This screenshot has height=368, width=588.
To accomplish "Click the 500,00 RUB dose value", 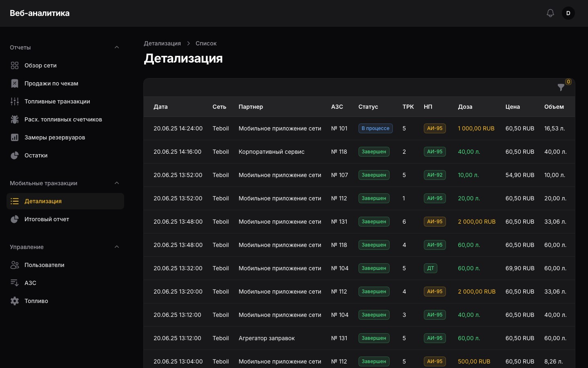I will [474, 361].
